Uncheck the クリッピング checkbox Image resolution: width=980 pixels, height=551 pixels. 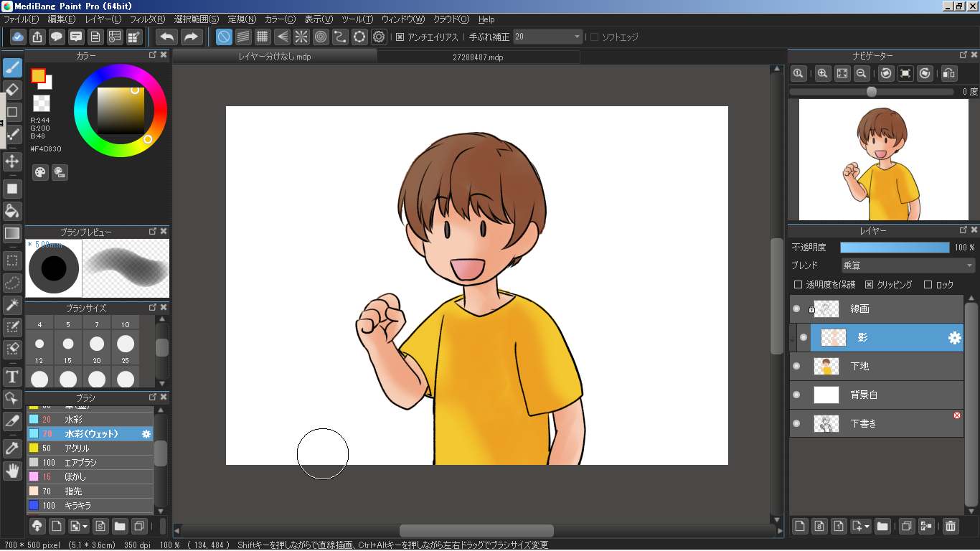[869, 284]
